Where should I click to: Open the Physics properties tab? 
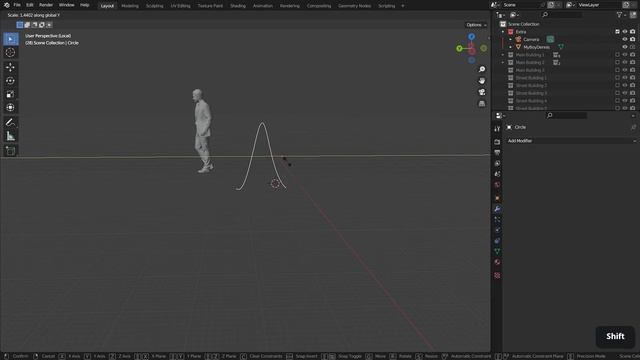click(x=497, y=230)
